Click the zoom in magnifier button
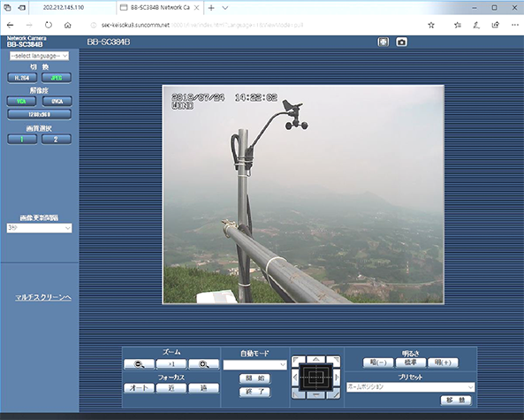Viewport: 524px width, 420px height. [x=204, y=363]
